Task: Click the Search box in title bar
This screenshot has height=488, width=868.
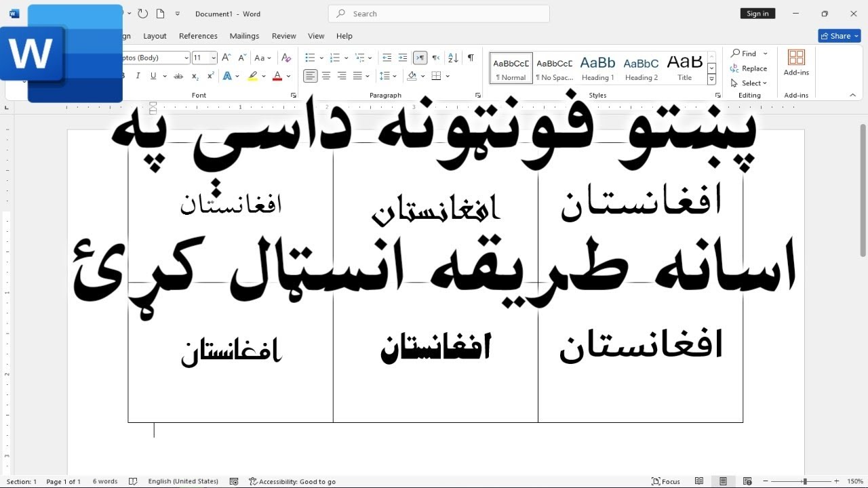Action: pos(439,14)
